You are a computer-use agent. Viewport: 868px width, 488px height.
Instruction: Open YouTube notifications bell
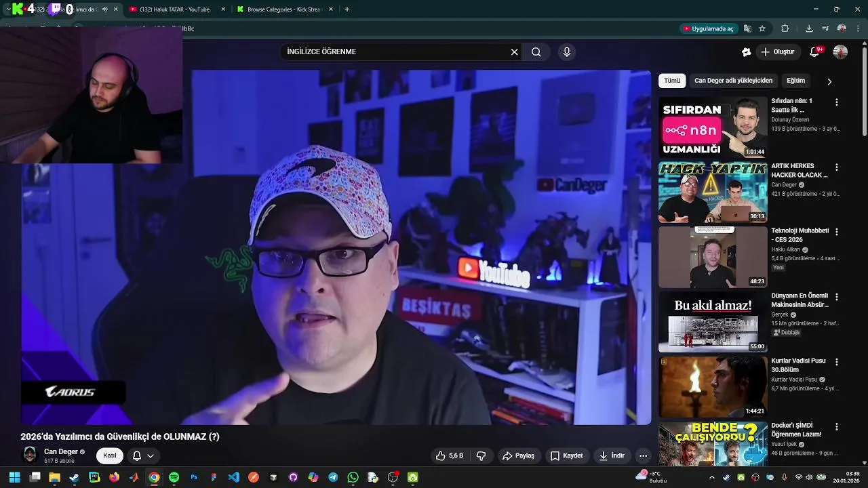tap(816, 52)
